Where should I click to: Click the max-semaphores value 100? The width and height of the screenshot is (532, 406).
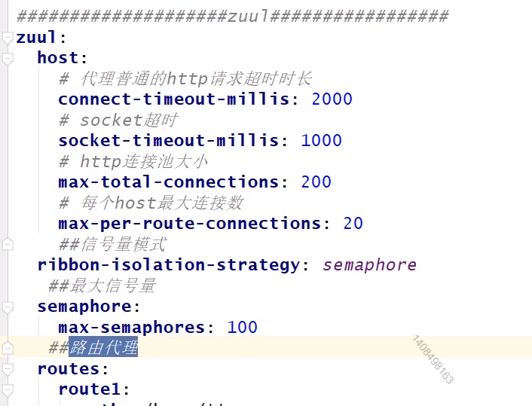coord(242,328)
